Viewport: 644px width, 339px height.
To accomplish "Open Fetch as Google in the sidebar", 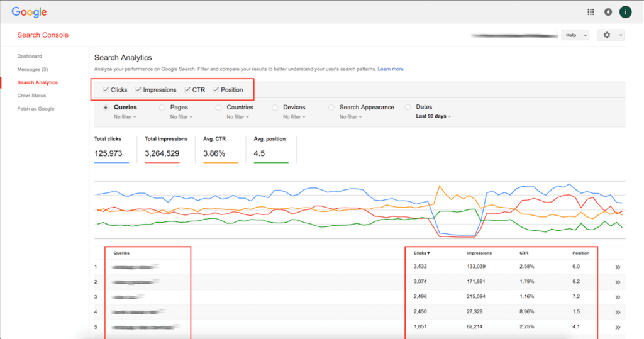I will point(36,109).
